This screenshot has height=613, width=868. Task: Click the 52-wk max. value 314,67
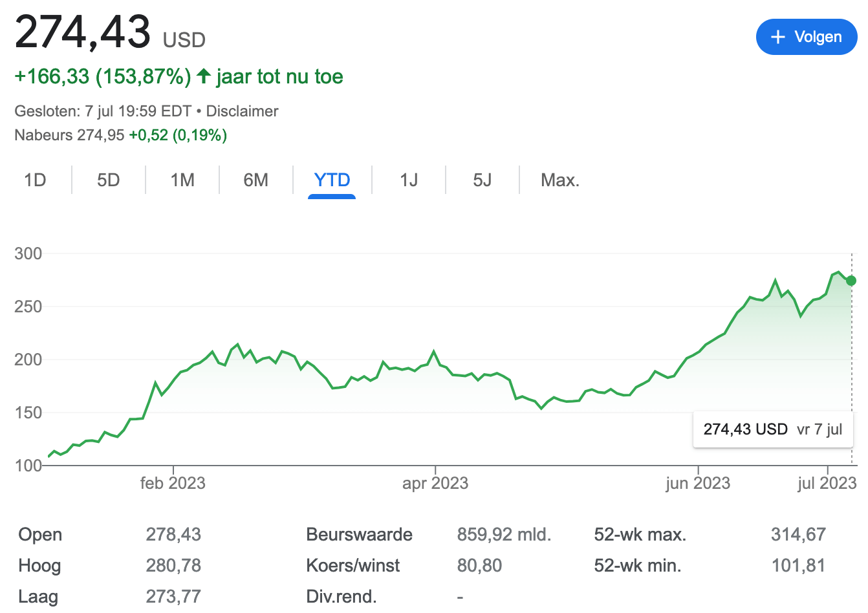coord(798,534)
